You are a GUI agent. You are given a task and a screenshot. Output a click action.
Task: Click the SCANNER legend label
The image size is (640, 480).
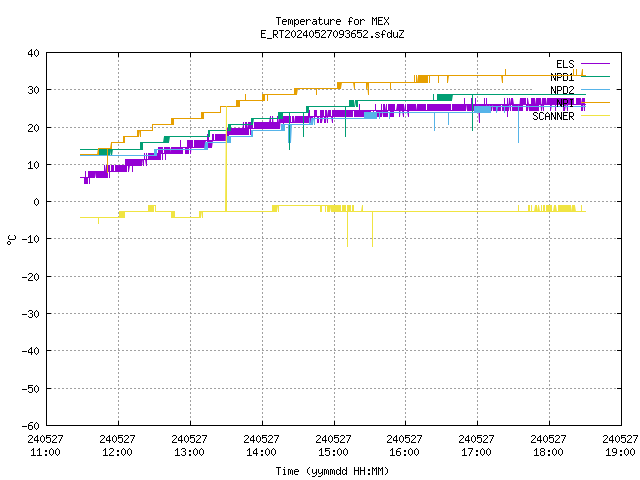553,116
